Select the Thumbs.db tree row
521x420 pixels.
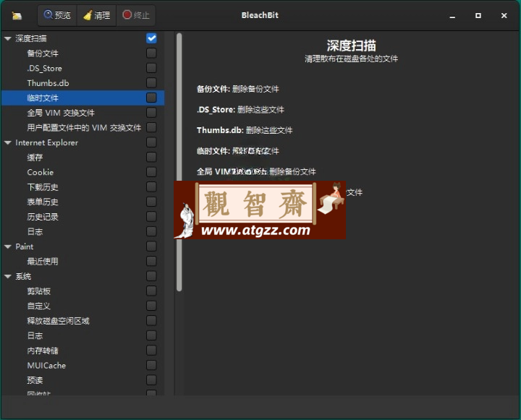(x=82, y=83)
